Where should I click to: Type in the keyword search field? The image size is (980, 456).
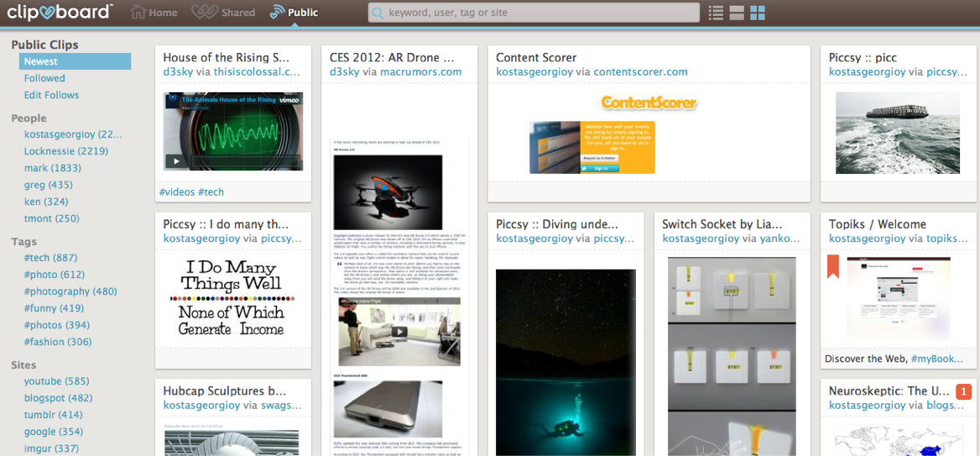pyautogui.click(x=537, y=13)
